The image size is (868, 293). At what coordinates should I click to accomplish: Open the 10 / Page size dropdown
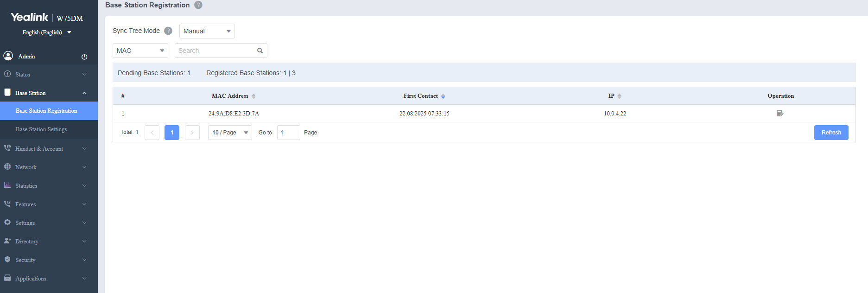pyautogui.click(x=230, y=133)
